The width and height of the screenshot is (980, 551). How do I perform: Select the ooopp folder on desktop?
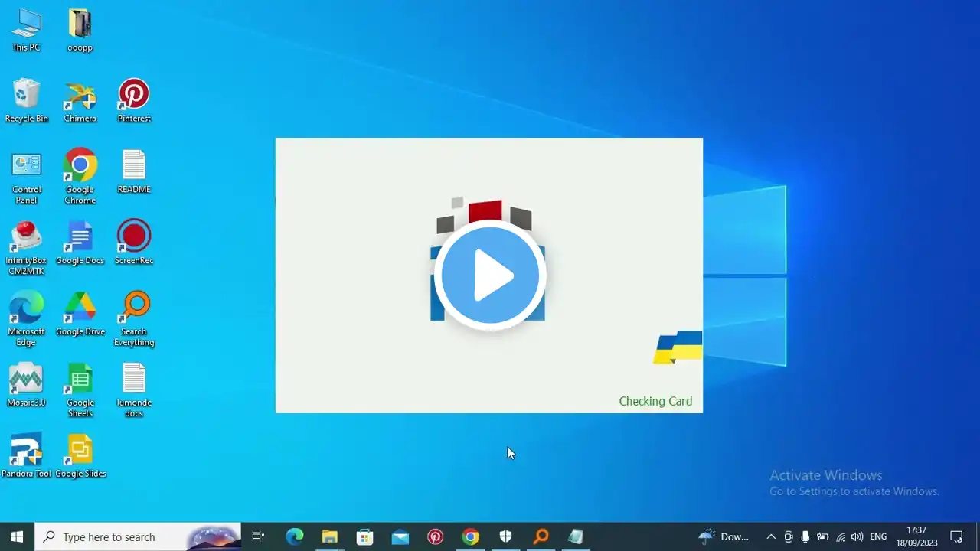[80, 31]
